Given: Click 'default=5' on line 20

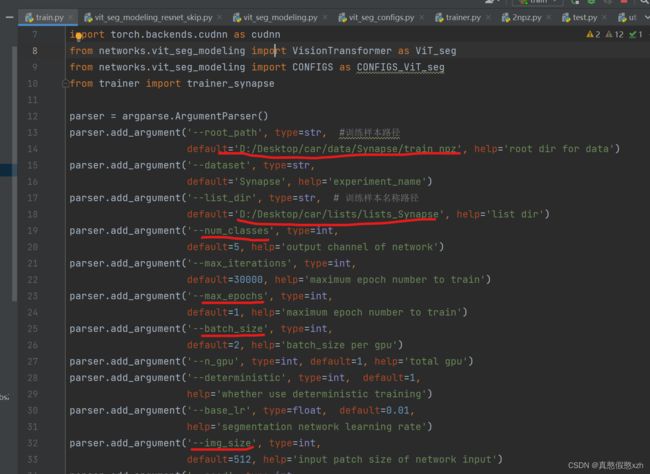Looking at the screenshot, I should 213,247.
